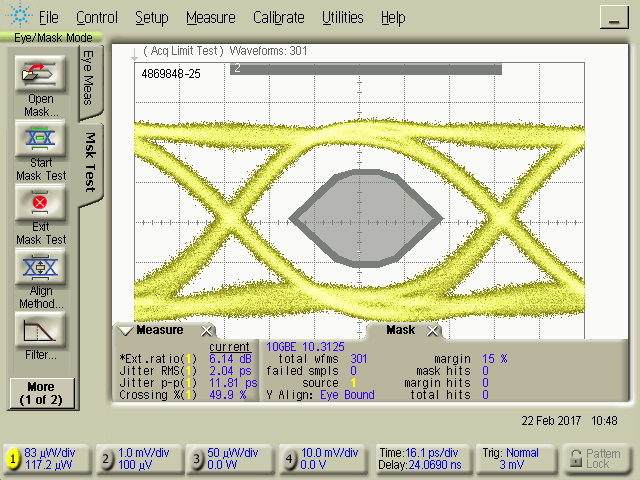
Task: Click the Agilent logo icon
Action: [x=18, y=17]
